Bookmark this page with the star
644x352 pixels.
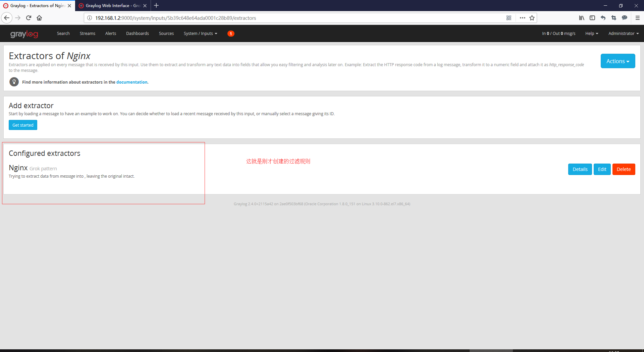532,18
